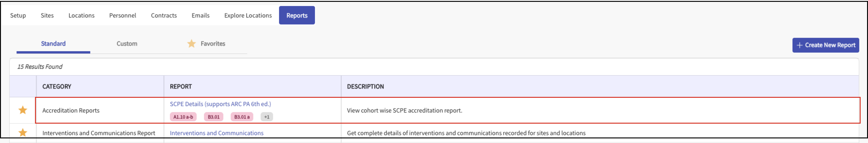Open the Interventions and Communications link
Viewport: 868px width, 143px height.
(216, 133)
